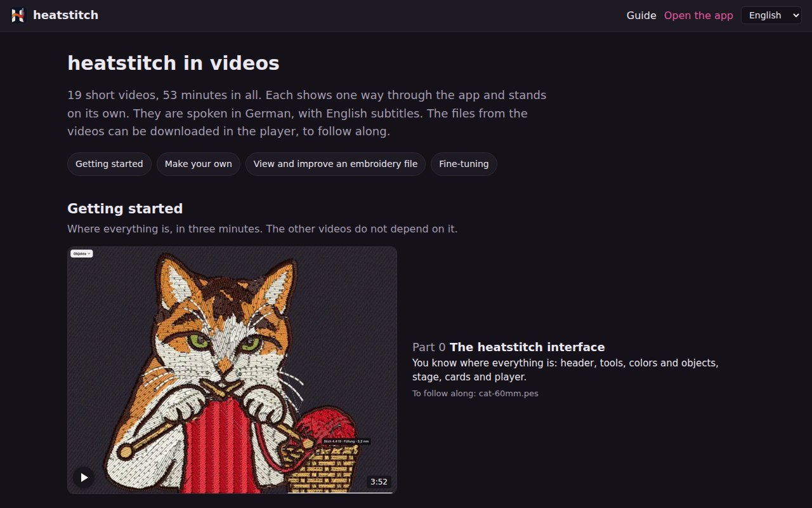Open the Guide page
The height and width of the screenshot is (508, 812).
click(x=641, y=15)
